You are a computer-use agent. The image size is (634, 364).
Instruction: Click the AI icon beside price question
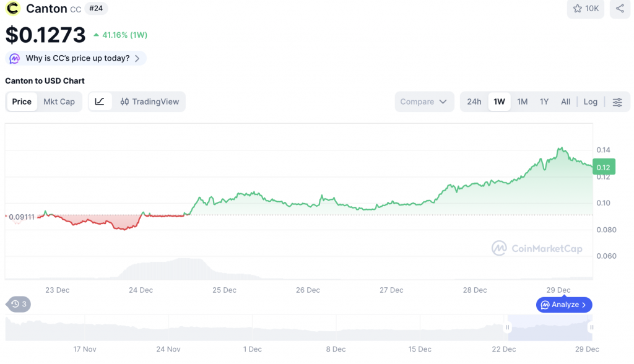tap(15, 58)
